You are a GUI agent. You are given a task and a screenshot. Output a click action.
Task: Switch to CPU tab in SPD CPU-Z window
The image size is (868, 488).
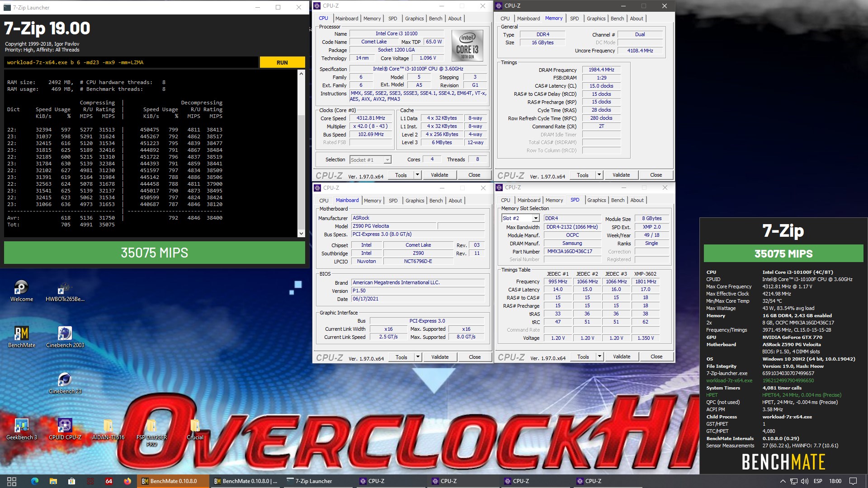(x=505, y=200)
